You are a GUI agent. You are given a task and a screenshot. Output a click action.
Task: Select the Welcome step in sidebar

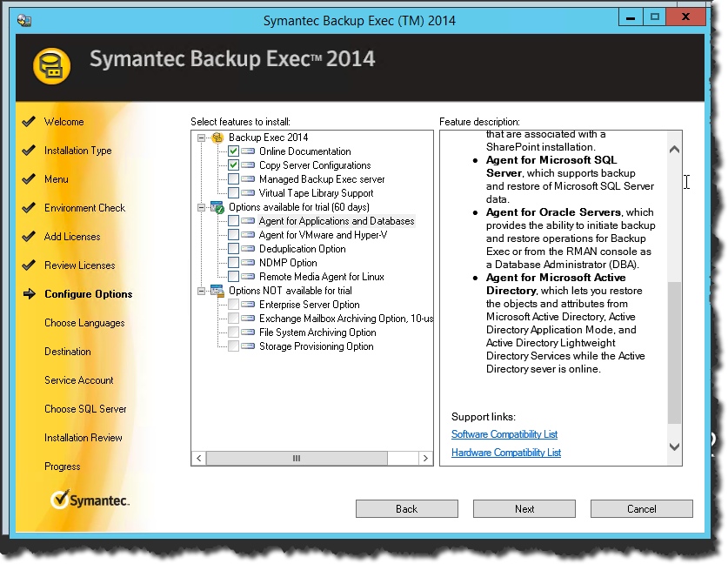click(x=64, y=122)
